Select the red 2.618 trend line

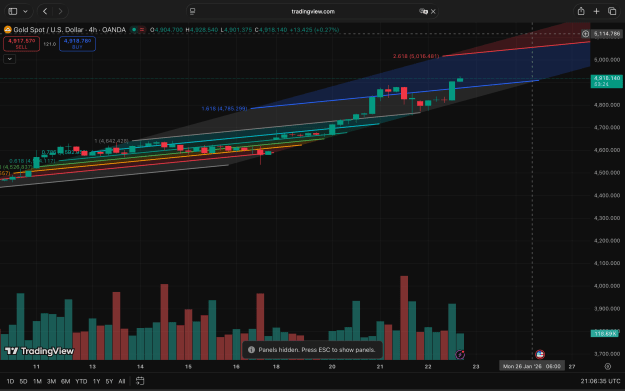516,49
